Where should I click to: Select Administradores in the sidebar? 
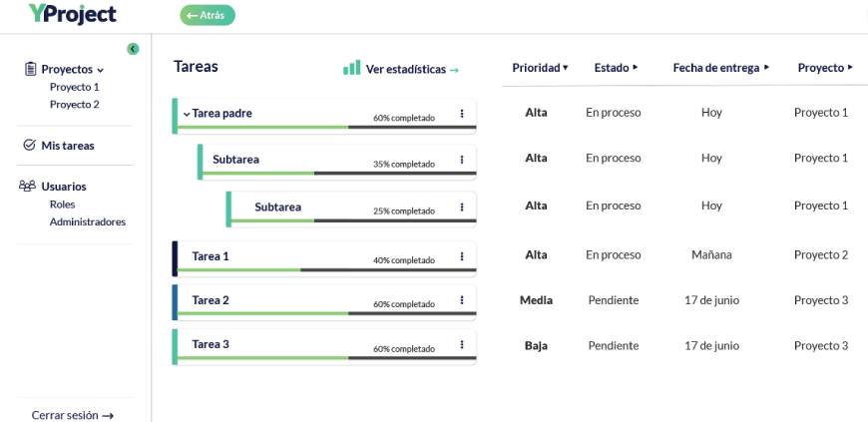coord(88,221)
